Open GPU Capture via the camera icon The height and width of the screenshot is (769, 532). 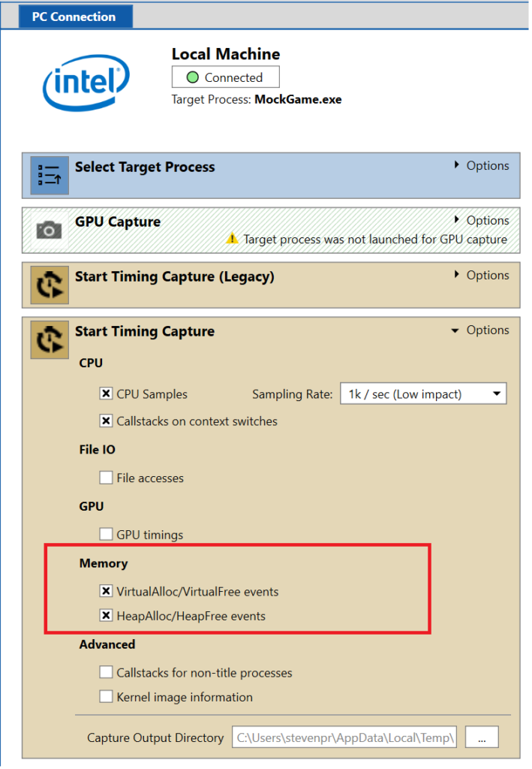click(49, 230)
